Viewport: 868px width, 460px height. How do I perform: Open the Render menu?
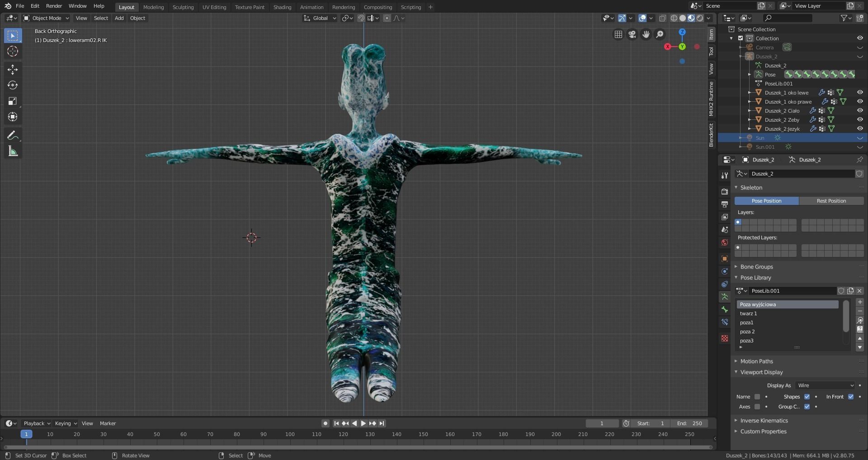[x=54, y=6]
